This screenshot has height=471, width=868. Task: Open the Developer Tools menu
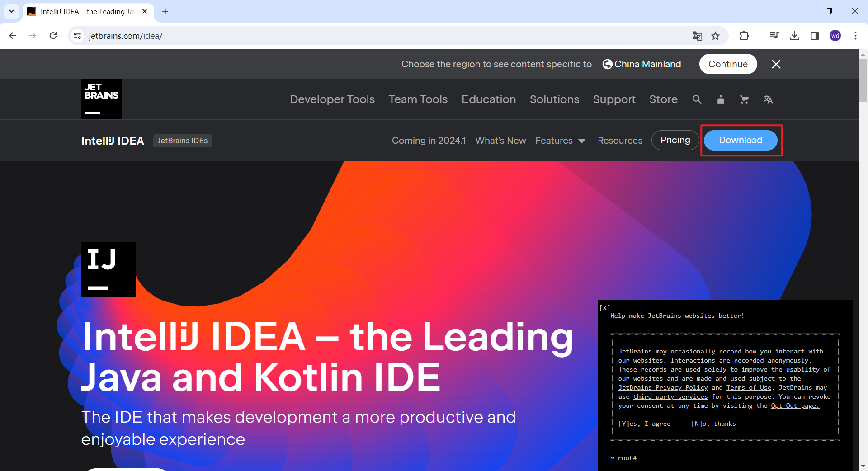332,99
